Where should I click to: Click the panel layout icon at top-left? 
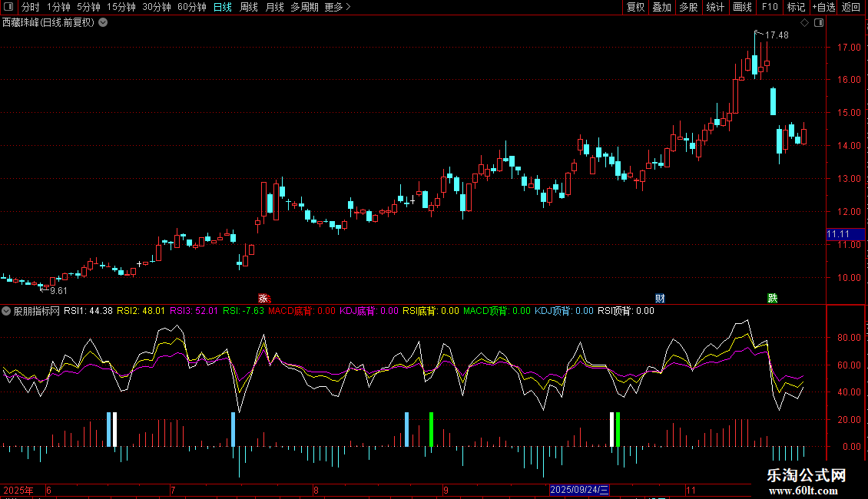8,7
